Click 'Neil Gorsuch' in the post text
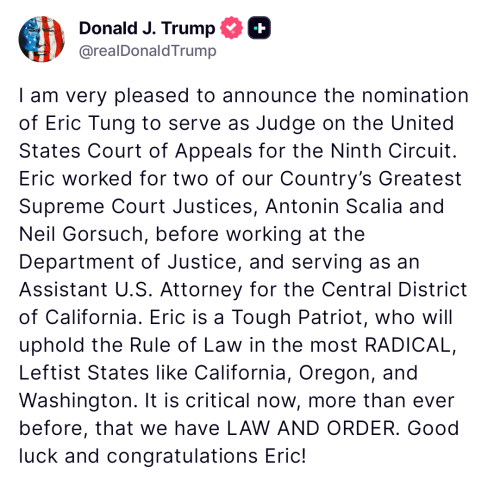Image resolution: width=500 pixels, height=484 pixels. click(81, 234)
